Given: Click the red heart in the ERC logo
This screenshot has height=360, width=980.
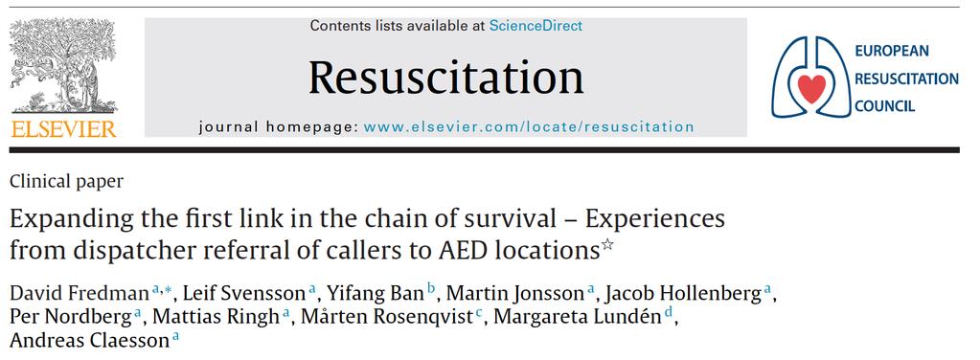Looking at the screenshot, I should point(811,89).
